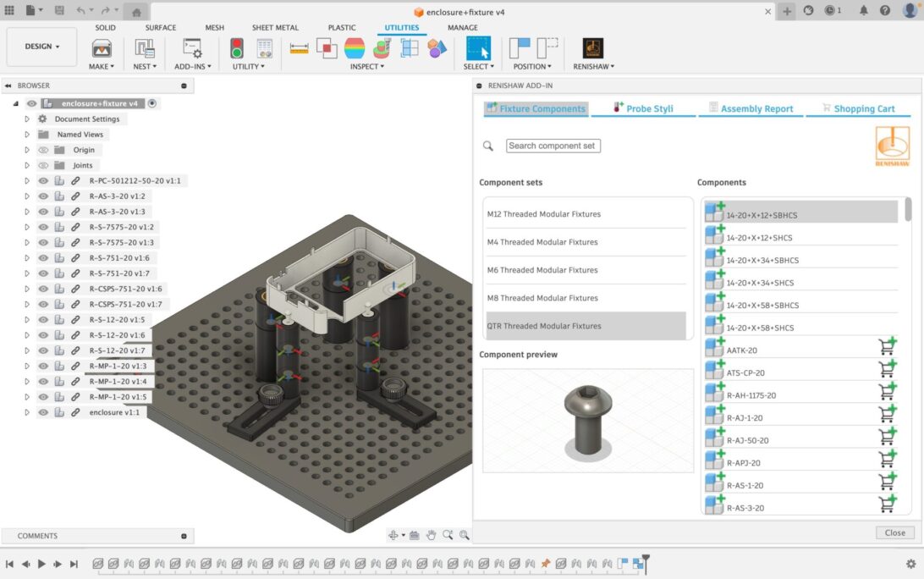This screenshot has height=579, width=924.
Task: Click inside the Search component set field
Action: coord(553,146)
